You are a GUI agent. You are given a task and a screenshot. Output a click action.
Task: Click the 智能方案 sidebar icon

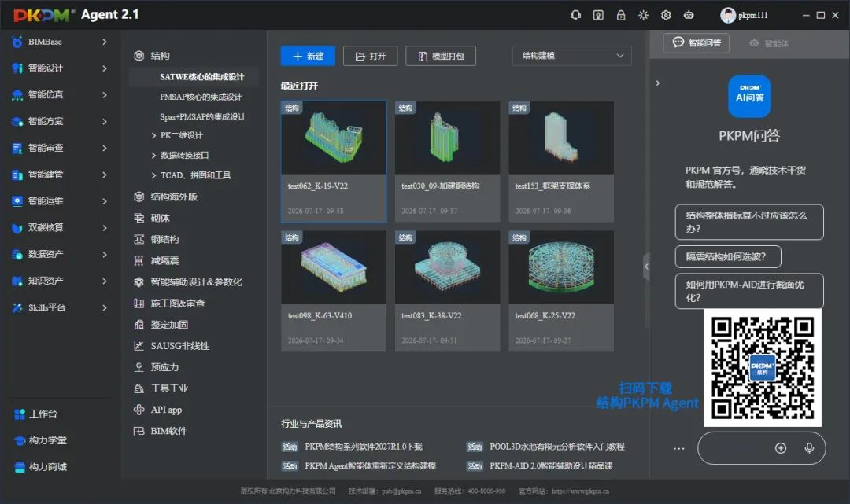(x=17, y=121)
